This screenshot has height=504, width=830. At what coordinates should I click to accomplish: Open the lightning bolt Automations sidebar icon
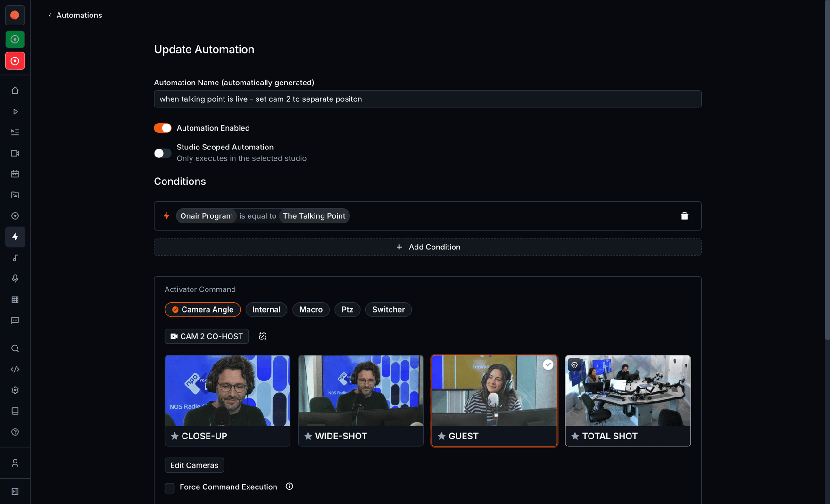(x=15, y=237)
